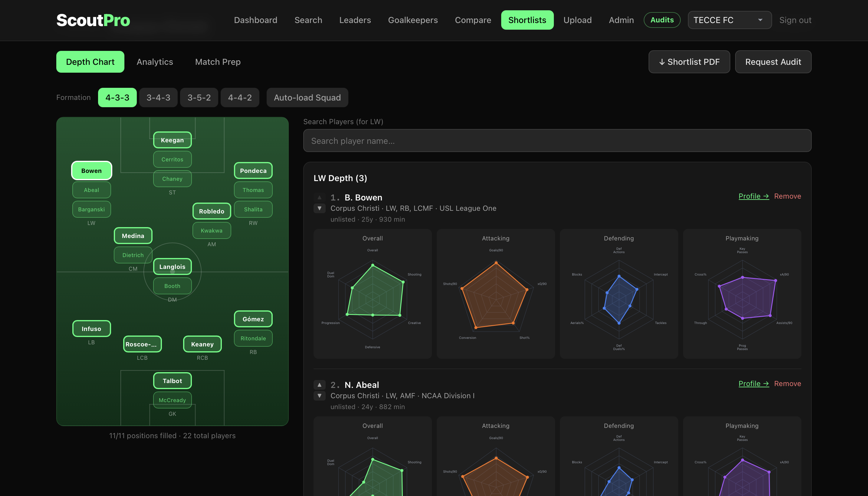Open the Leaders page
The height and width of the screenshot is (496, 868).
coord(355,20)
